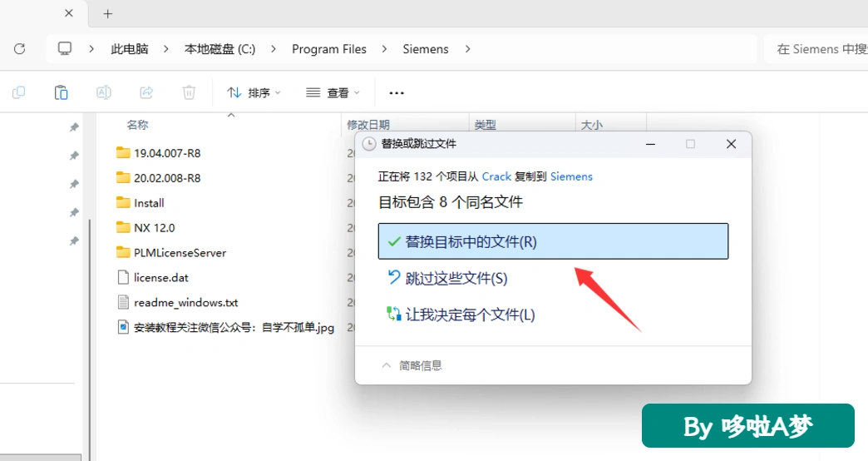Viewport: 868px width, 461px height.
Task: Open the three-dots more options menu
Action: pos(397,93)
